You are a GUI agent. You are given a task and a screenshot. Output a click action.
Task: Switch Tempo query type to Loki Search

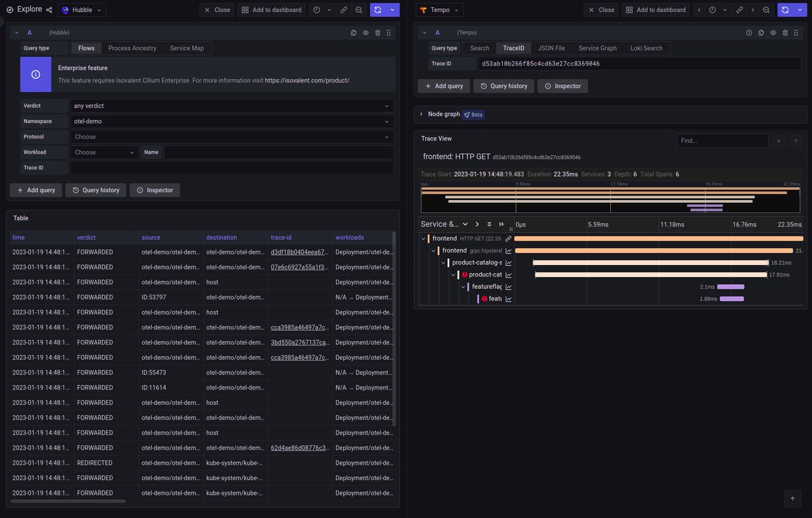coord(646,48)
